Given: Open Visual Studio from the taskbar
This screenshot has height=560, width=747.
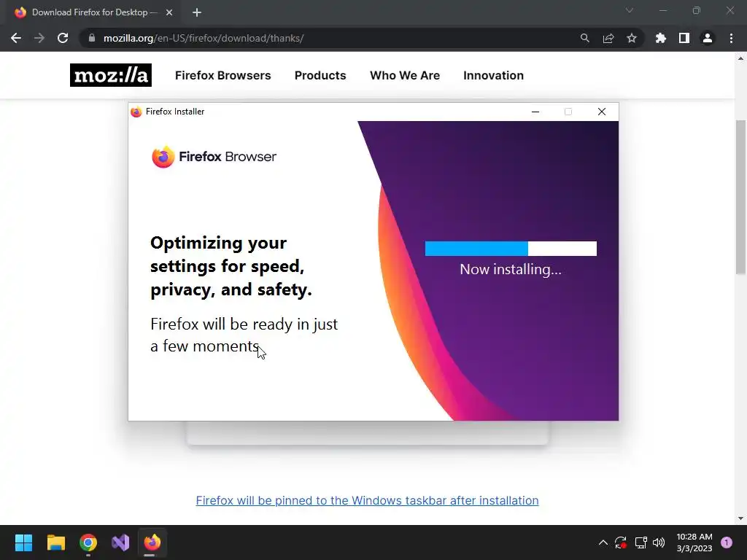Looking at the screenshot, I should pos(120,542).
